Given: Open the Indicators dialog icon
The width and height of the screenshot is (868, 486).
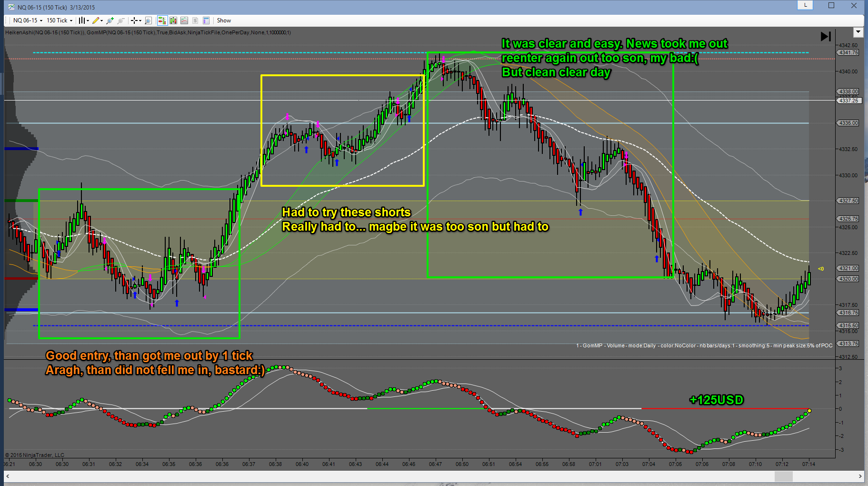Looking at the screenshot, I should (x=184, y=20).
